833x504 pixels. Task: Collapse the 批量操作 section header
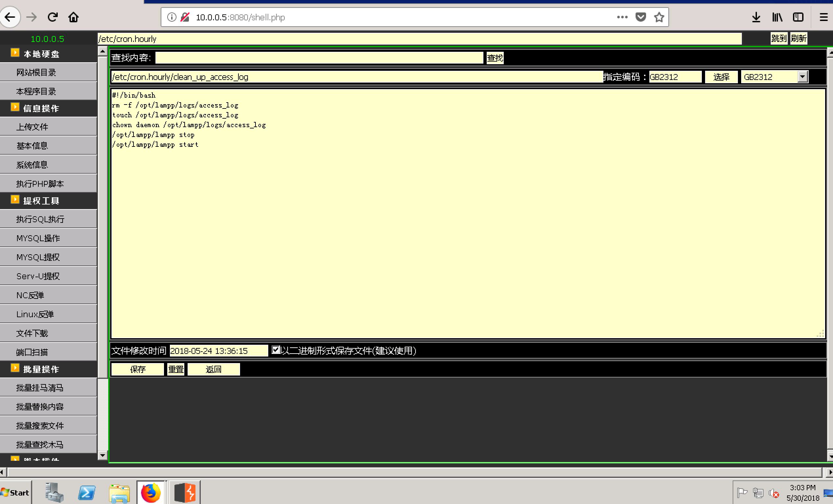41,369
